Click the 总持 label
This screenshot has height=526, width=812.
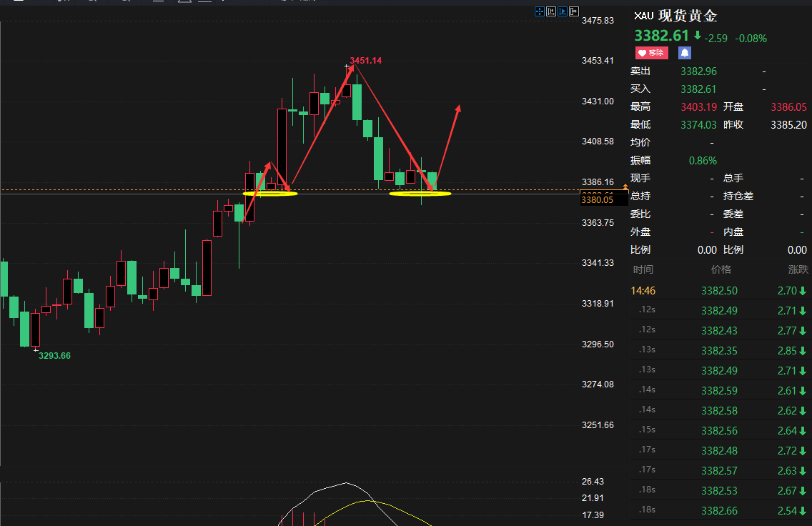coord(640,197)
